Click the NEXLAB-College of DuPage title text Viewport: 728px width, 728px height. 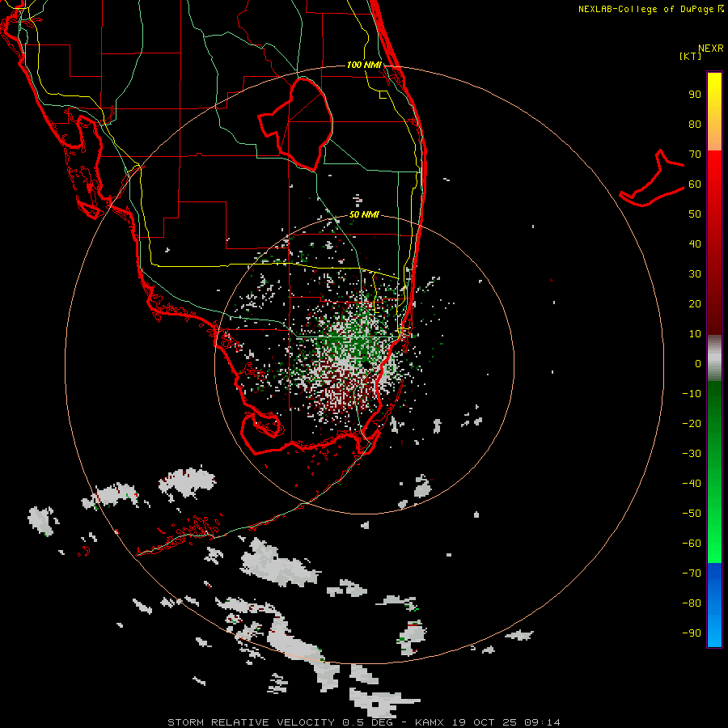[645, 9]
